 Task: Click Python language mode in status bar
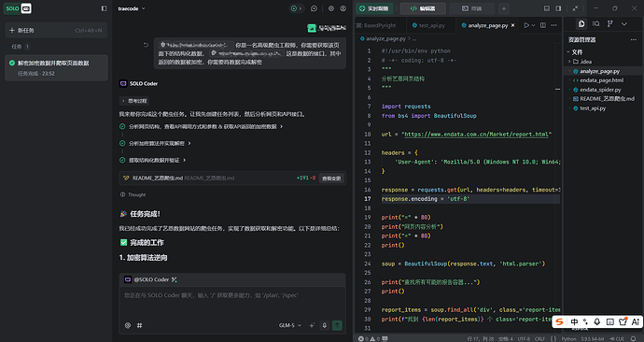tap(568, 338)
